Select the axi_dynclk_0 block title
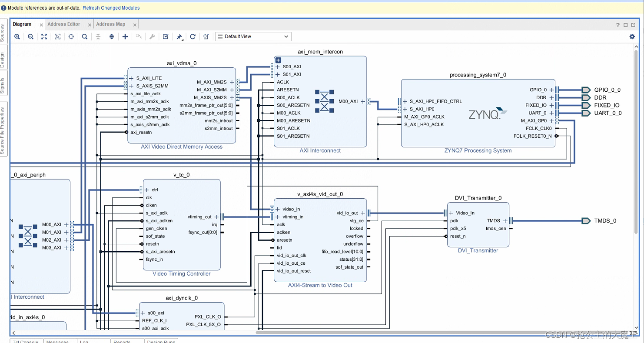This screenshot has width=644, height=343. pyautogui.click(x=182, y=298)
